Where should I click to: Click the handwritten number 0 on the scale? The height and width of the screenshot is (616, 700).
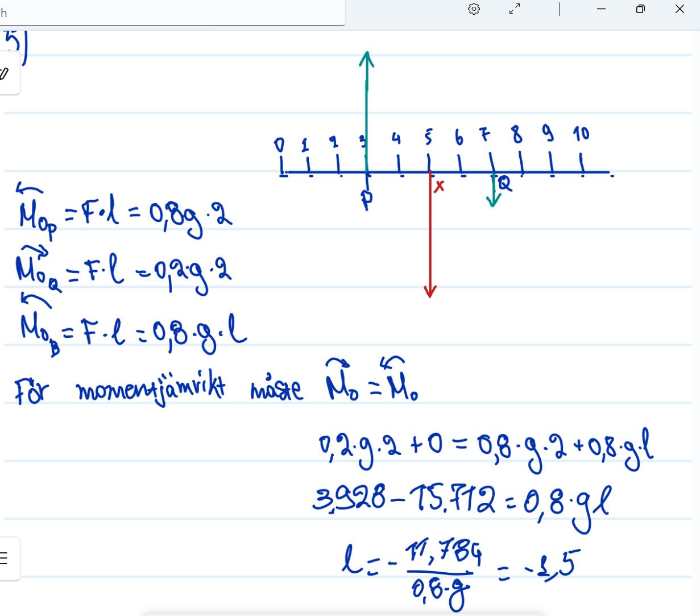click(279, 146)
